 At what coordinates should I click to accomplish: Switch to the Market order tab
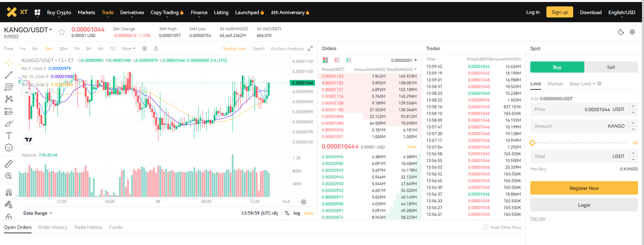(555, 84)
